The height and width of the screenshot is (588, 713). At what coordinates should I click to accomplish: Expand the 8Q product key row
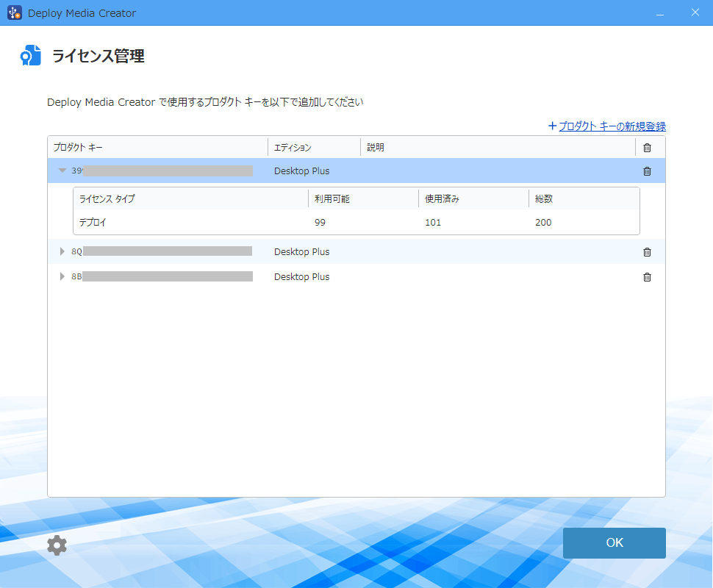(x=62, y=252)
